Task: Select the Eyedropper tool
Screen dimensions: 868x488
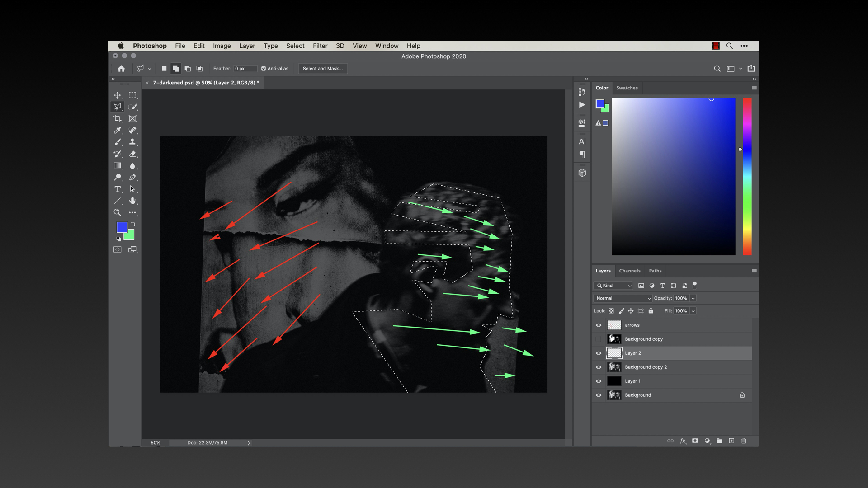Action: (x=118, y=131)
